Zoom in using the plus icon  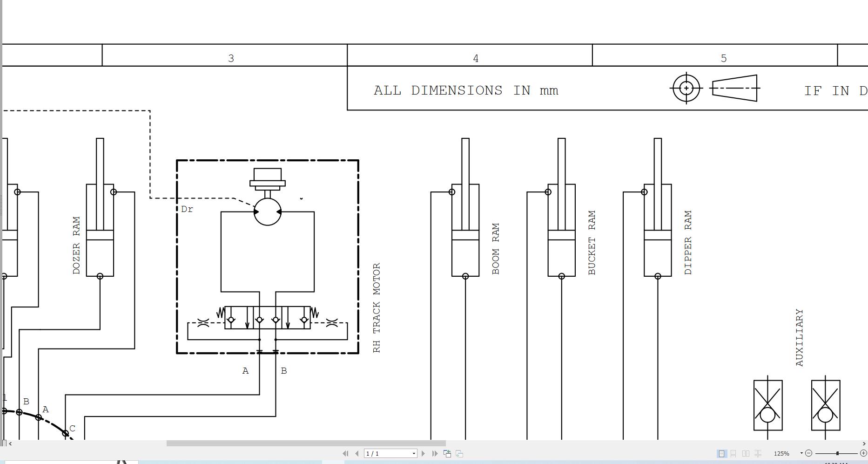[864, 453]
